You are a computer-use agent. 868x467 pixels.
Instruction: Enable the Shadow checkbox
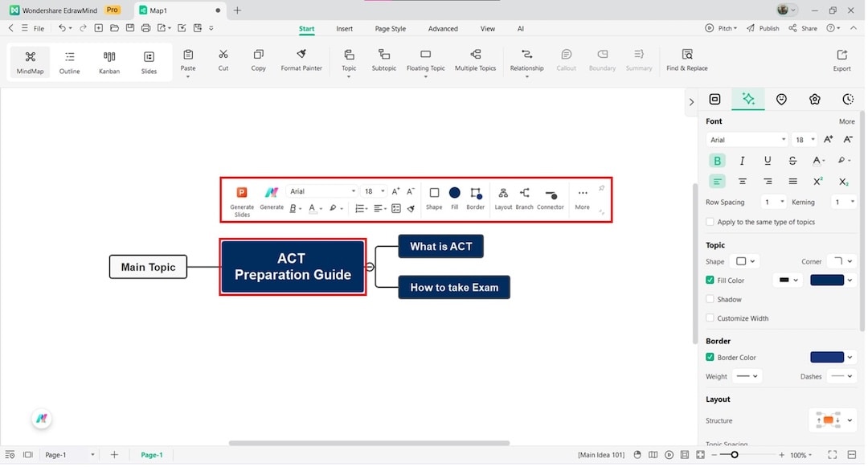click(x=710, y=299)
